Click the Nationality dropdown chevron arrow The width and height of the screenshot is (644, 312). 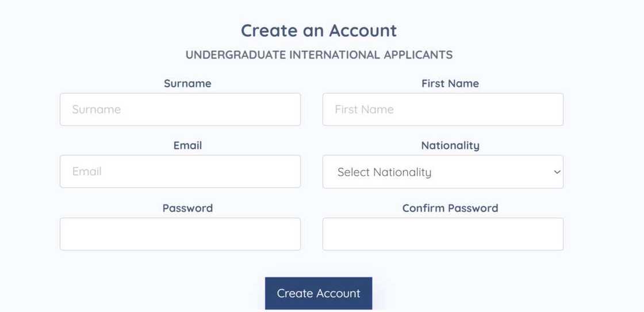point(557,172)
